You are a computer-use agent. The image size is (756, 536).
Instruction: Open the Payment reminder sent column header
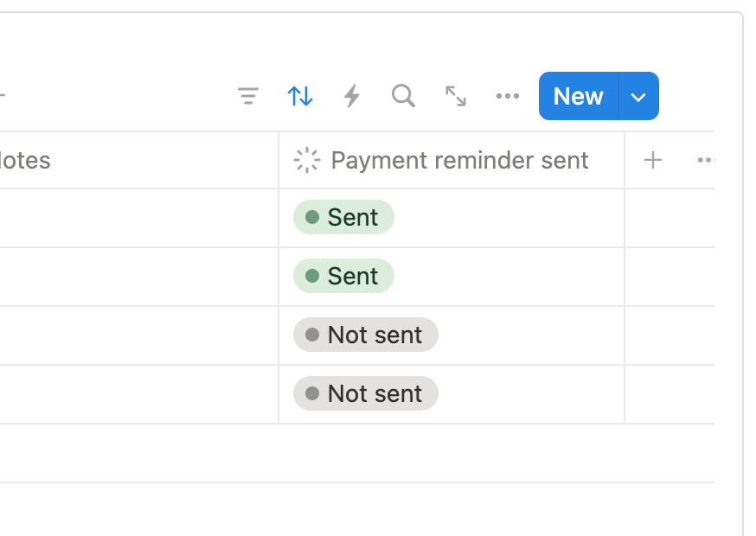[x=452, y=160]
